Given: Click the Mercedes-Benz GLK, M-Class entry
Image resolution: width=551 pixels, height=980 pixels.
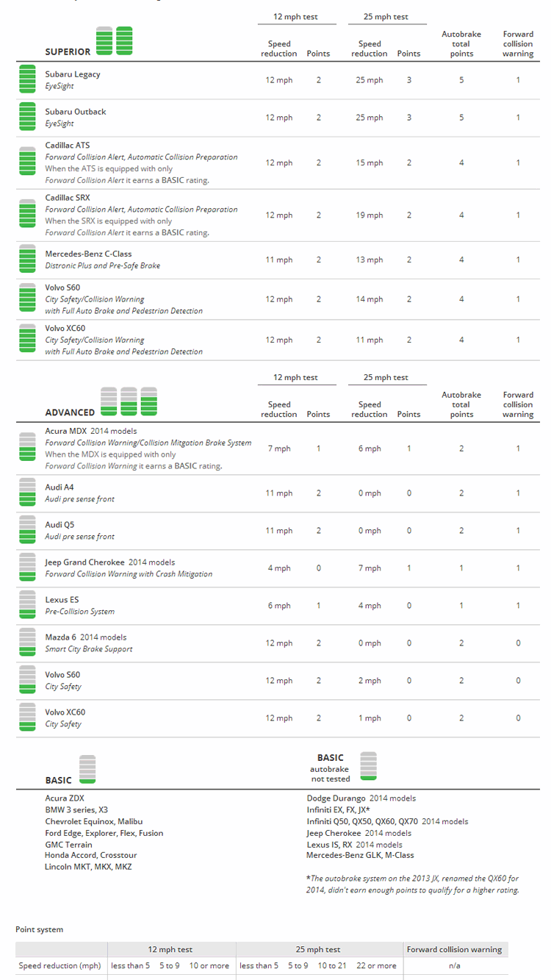Looking at the screenshot, I should (x=360, y=856).
